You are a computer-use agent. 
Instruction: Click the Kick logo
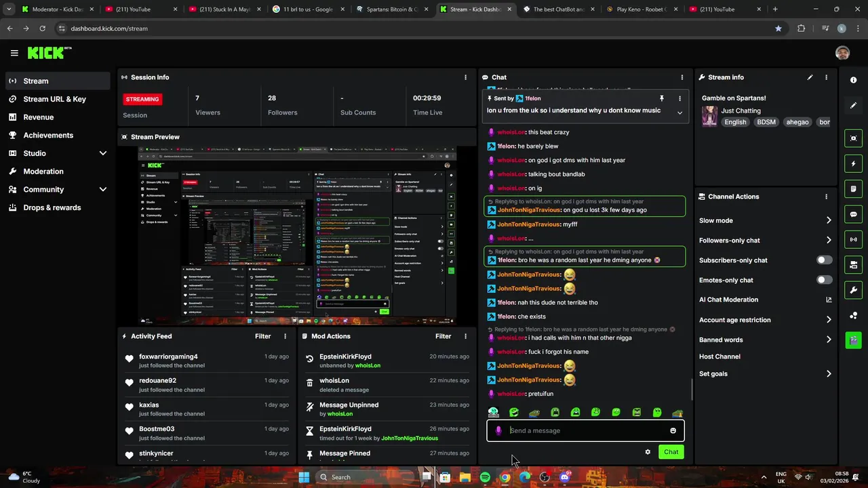pyautogui.click(x=49, y=53)
